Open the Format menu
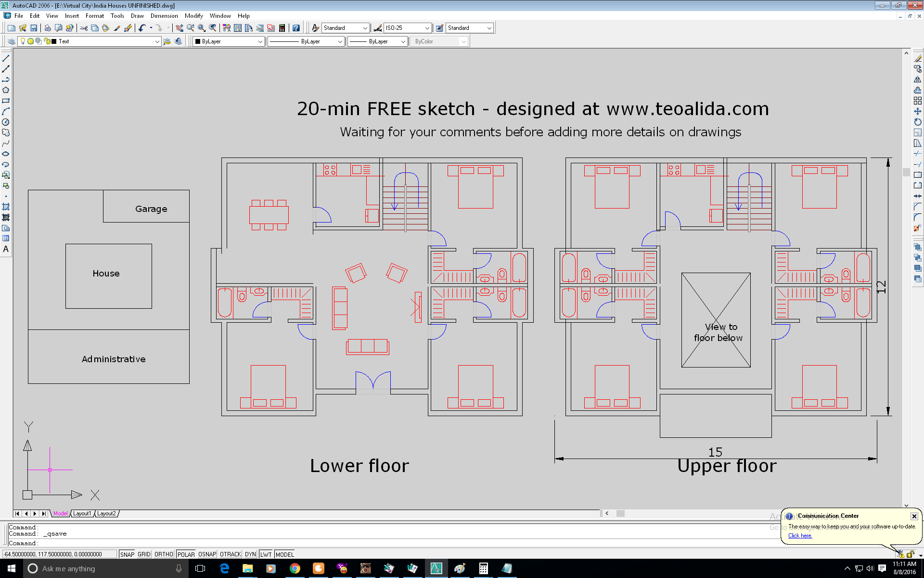The height and width of the screenshot is (578, 924). click(95, 15)
